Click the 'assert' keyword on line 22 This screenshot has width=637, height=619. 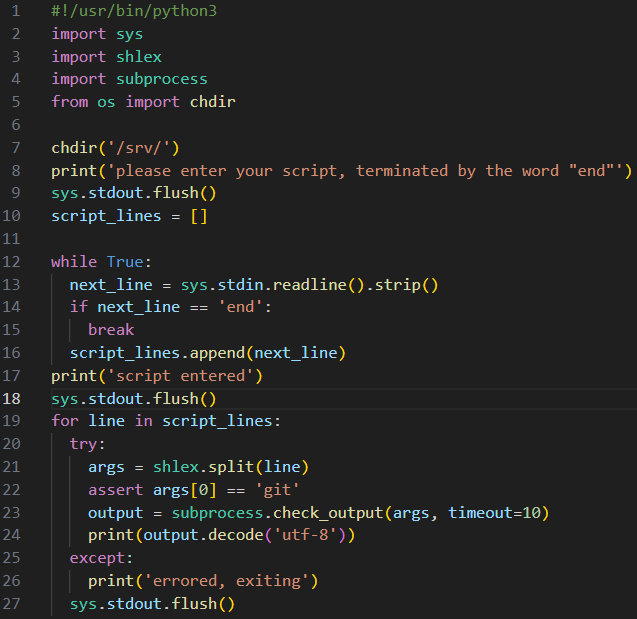pyautogui.click(x=115, y=490)
